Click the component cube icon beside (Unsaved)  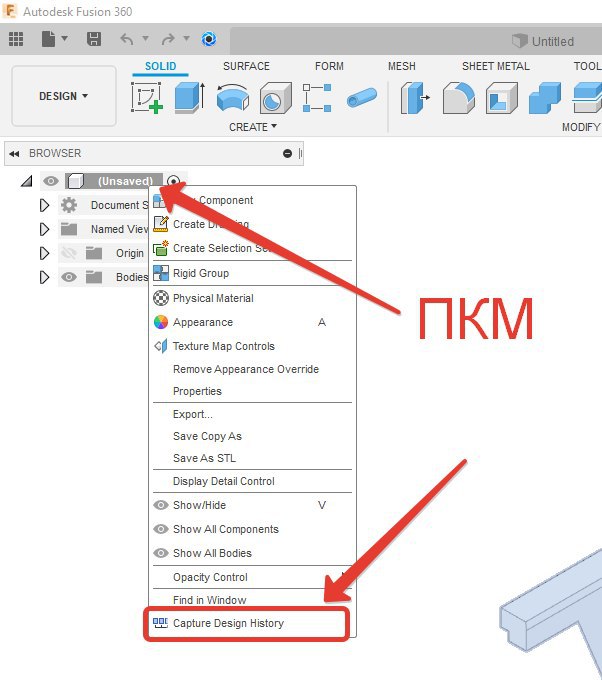(75, 181)
